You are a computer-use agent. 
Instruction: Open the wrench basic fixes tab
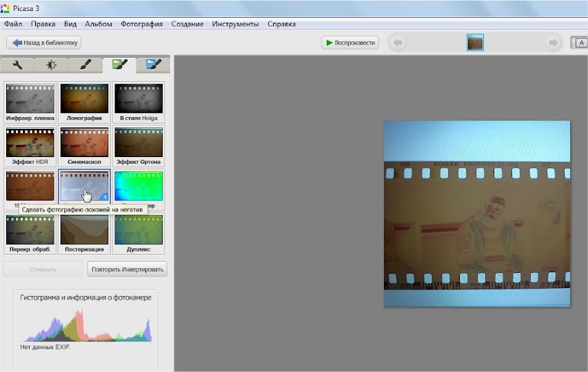[x=17, y=65]
